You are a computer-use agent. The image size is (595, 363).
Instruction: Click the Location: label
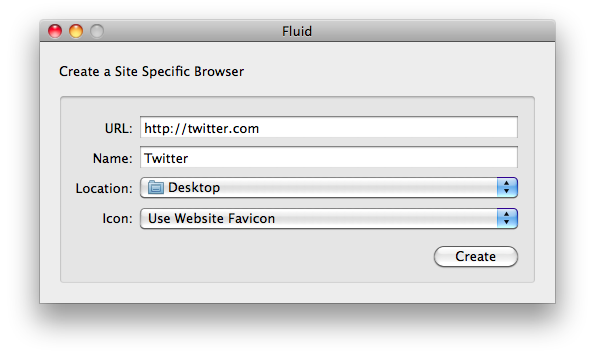click(104, 189)
